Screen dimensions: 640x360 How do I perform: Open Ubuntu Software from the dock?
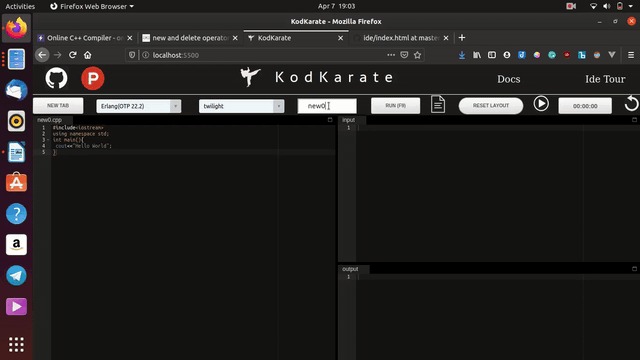click(x=16, y=183)
